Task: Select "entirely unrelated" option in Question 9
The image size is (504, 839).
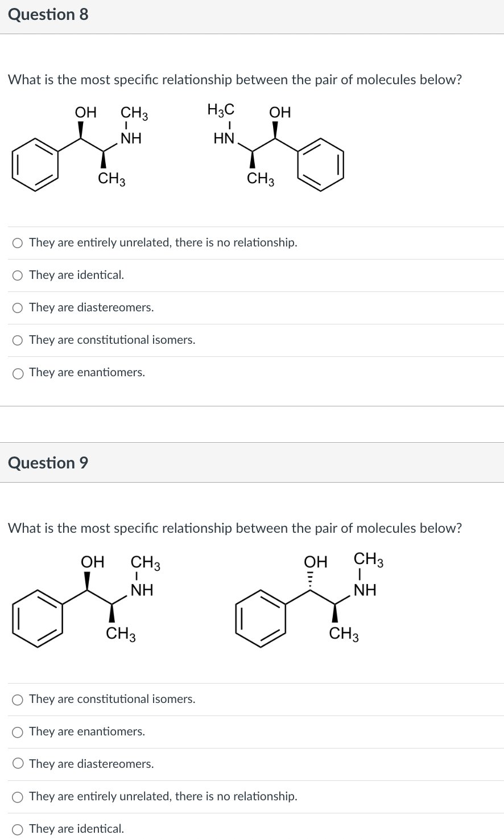Action: (18, 796)
